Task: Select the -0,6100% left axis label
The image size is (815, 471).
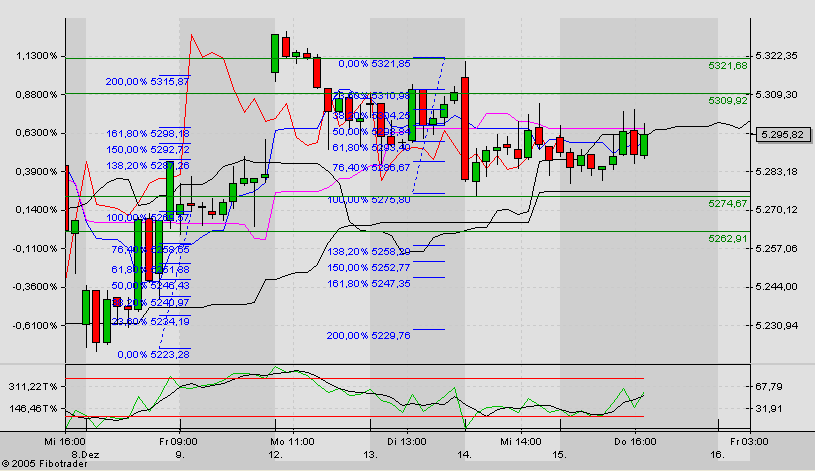Action: [x=35, y=325]
